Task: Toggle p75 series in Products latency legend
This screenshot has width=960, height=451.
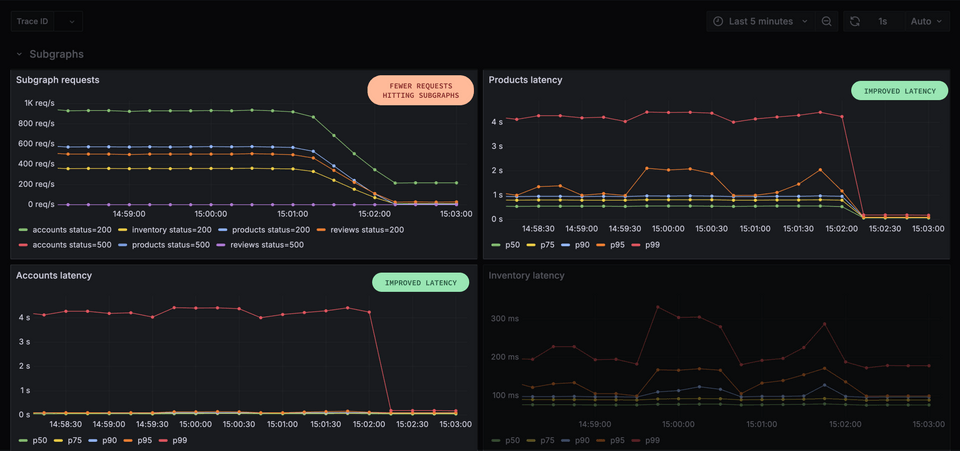Action: coord(540,245)
